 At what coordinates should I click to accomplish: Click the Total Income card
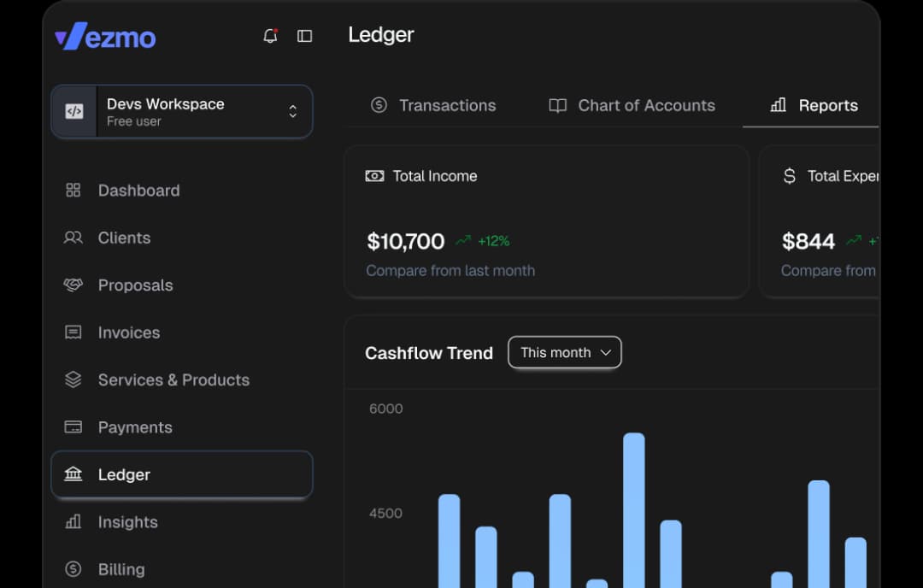(x=546, y=221)
